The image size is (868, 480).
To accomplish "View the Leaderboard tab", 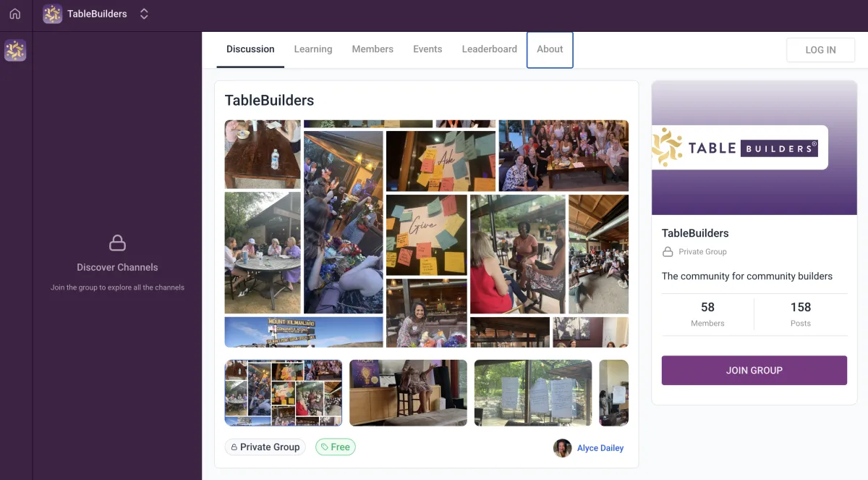I will click(x=490, y=49).
